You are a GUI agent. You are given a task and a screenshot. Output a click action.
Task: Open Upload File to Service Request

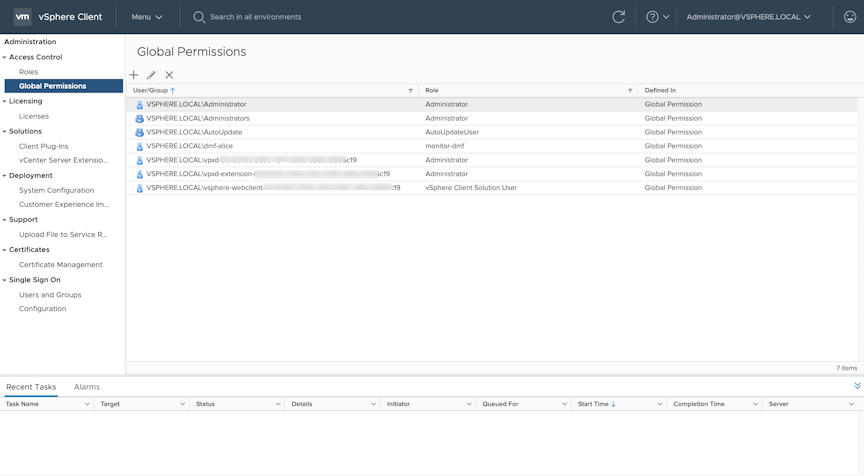63,235
